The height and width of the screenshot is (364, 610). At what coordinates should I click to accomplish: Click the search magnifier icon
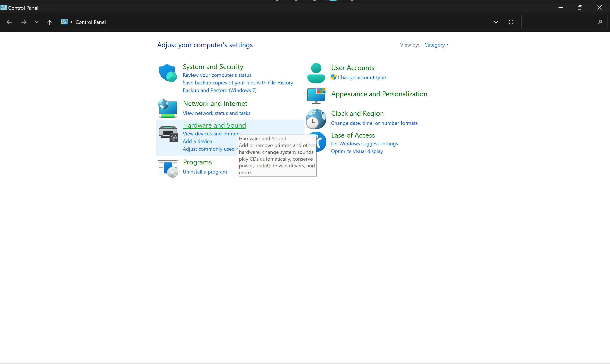click(x=600, y=22)
